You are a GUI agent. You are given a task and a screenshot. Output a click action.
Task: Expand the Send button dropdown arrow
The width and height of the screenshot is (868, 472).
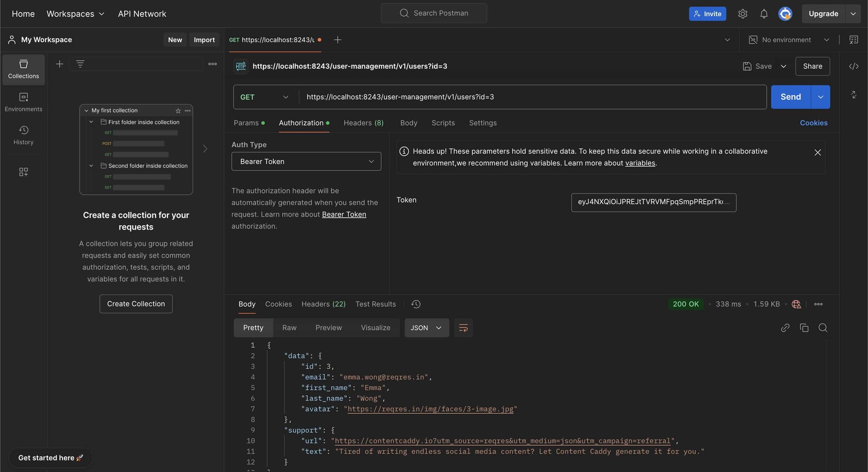[x=820, y=97]
